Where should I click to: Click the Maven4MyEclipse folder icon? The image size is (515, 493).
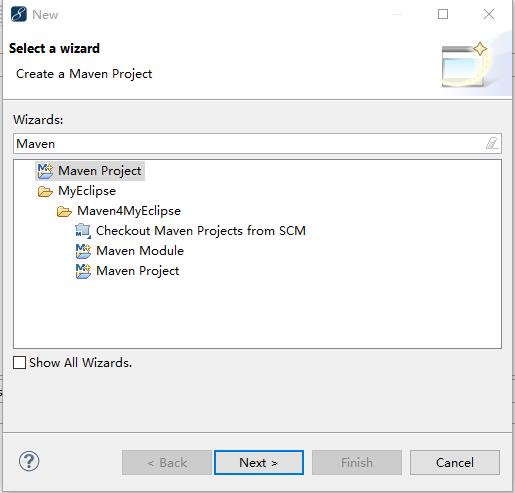[64, 211]
